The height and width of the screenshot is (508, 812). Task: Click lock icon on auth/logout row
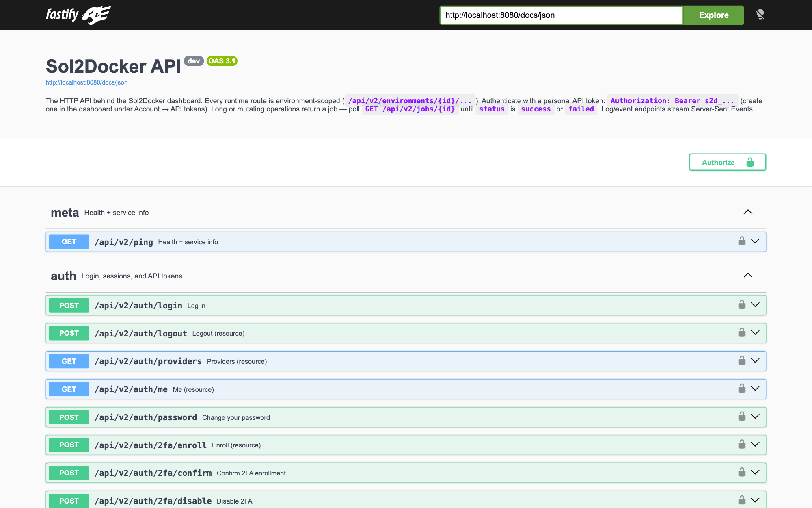(742, 332)
